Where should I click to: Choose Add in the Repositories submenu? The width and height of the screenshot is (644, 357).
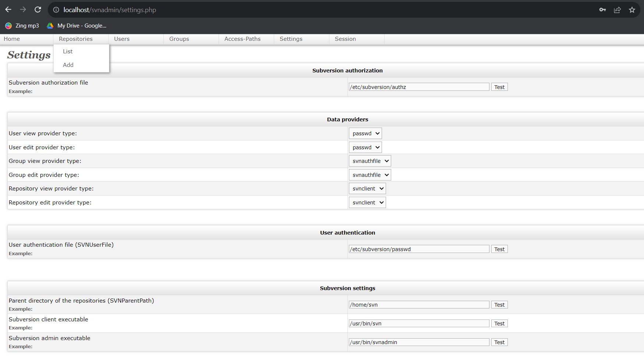click(68, 65)
